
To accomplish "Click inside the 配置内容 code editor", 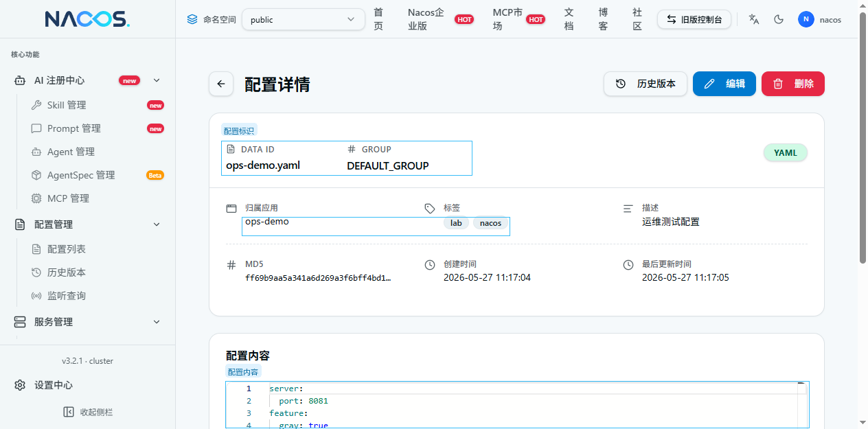I will 517,405.
